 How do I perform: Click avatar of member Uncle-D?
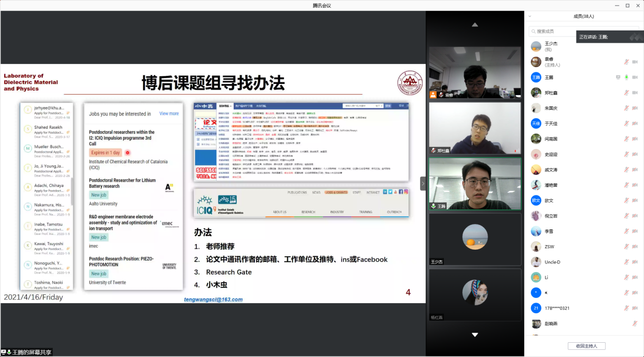pos(536,262)
